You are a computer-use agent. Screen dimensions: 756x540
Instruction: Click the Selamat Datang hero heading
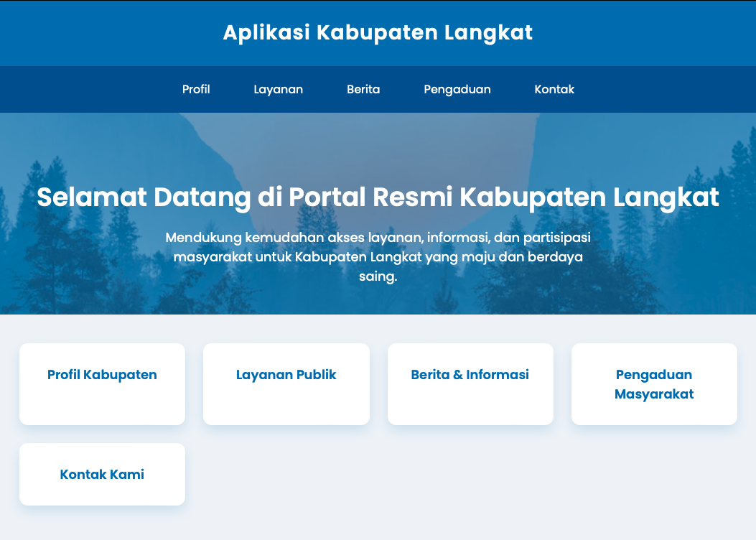[378, 197]
